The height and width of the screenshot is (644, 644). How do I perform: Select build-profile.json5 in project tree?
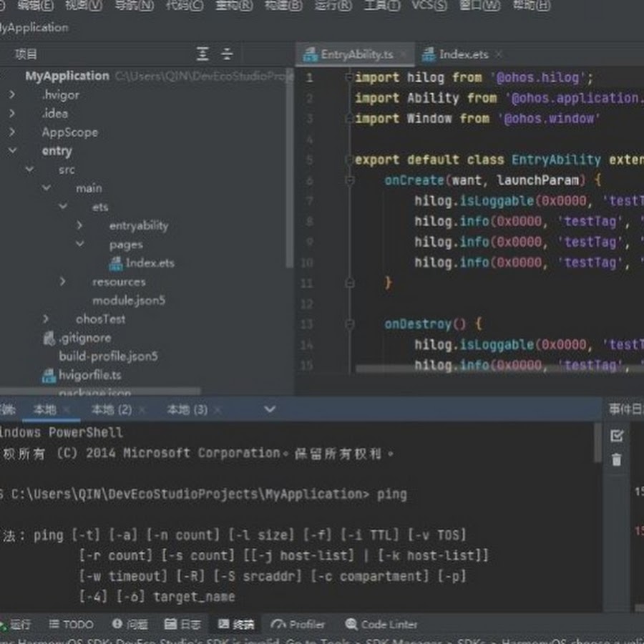tap(108, 356)
